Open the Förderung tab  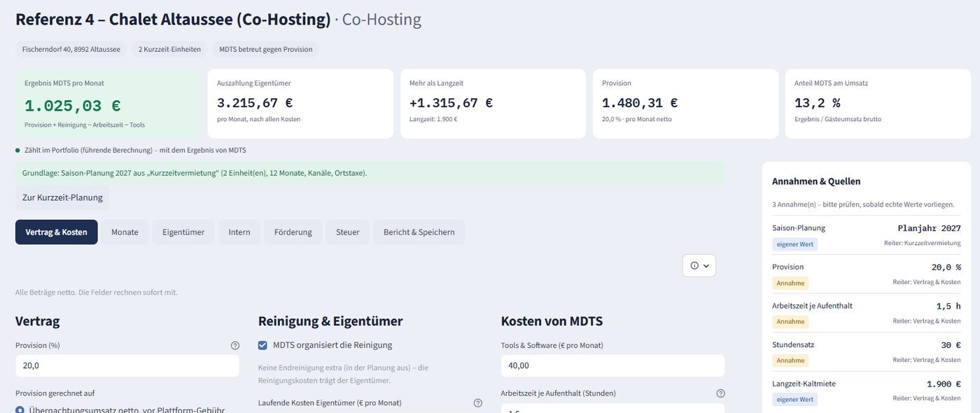[293, 232]
